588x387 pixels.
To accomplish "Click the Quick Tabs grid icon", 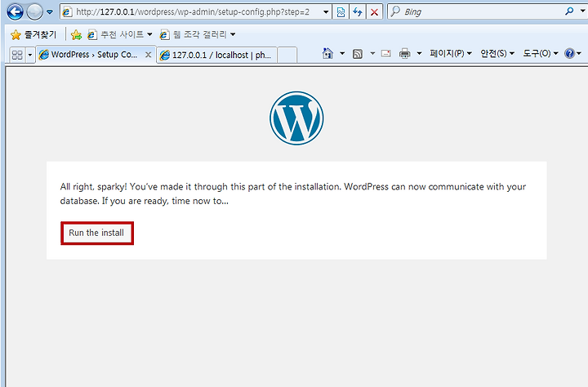I will click(x=17, y=56).
